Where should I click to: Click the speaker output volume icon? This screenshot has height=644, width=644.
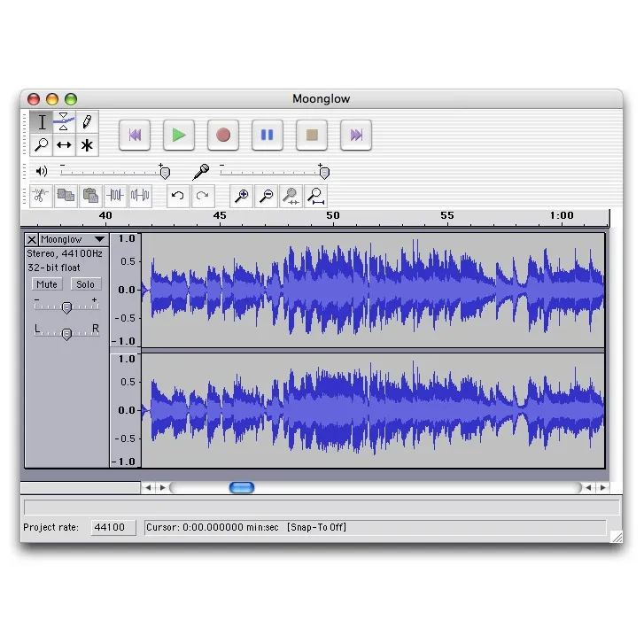(42, 171)
